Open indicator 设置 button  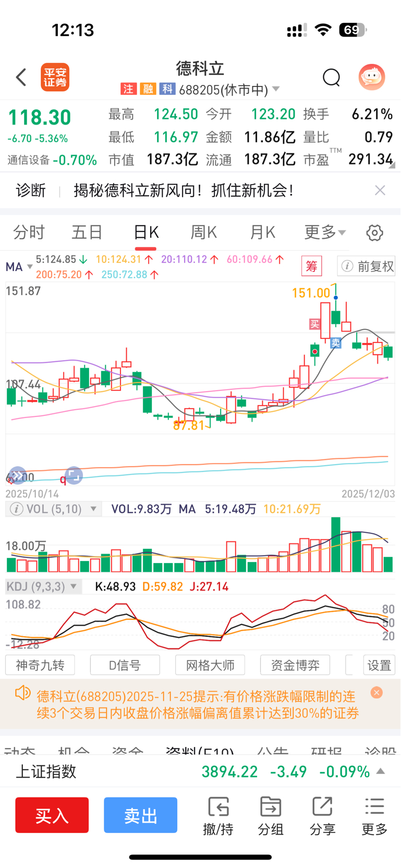(x=379, y=665)
